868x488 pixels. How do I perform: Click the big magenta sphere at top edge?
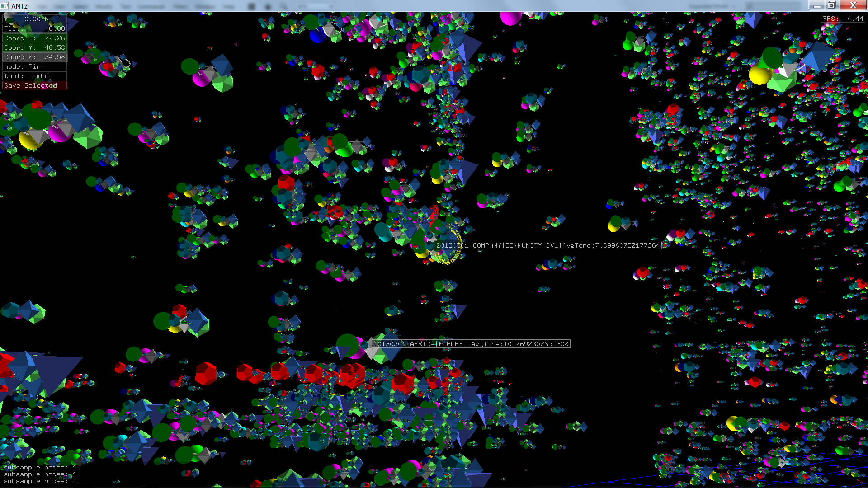(x=510, y=18)
